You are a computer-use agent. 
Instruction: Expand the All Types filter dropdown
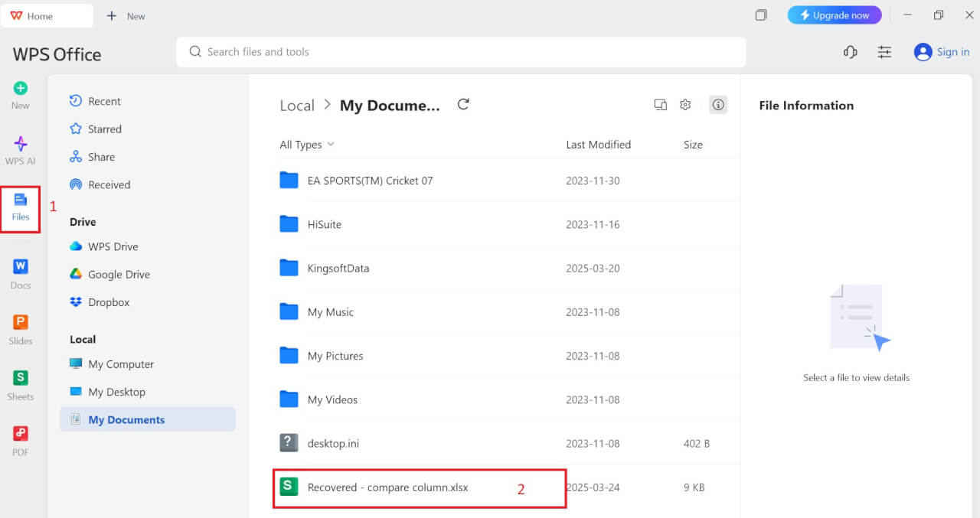coord(307,145)
